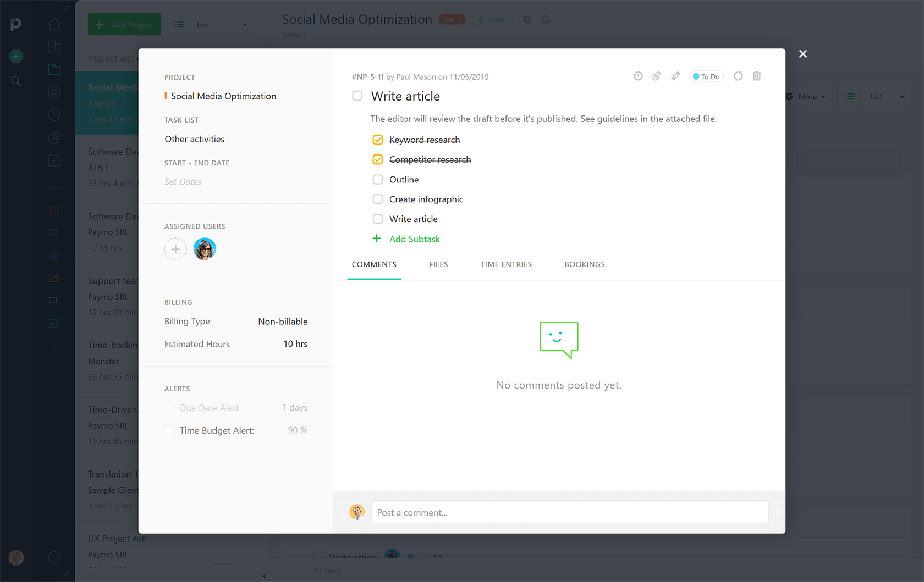The height and width of the screenshot is (582, 924).
Task: Click Add Subtask under Write article
Action: [414, 239]
